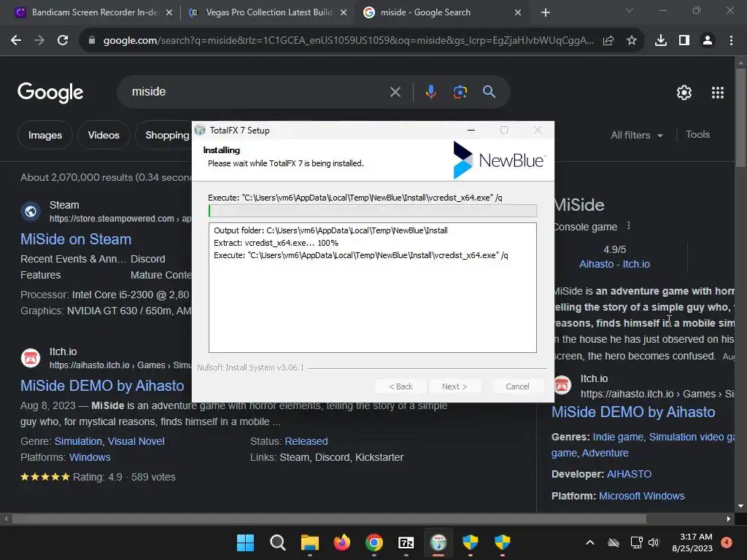Clear the Google search box with X
Viewport: 747px width, 560px height.
click(395, 92)
